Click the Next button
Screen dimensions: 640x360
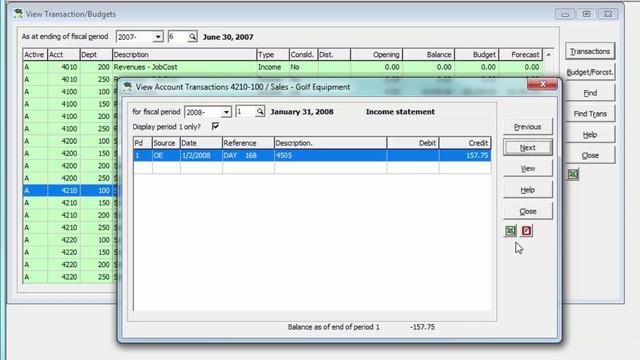(x=527, y=148)
